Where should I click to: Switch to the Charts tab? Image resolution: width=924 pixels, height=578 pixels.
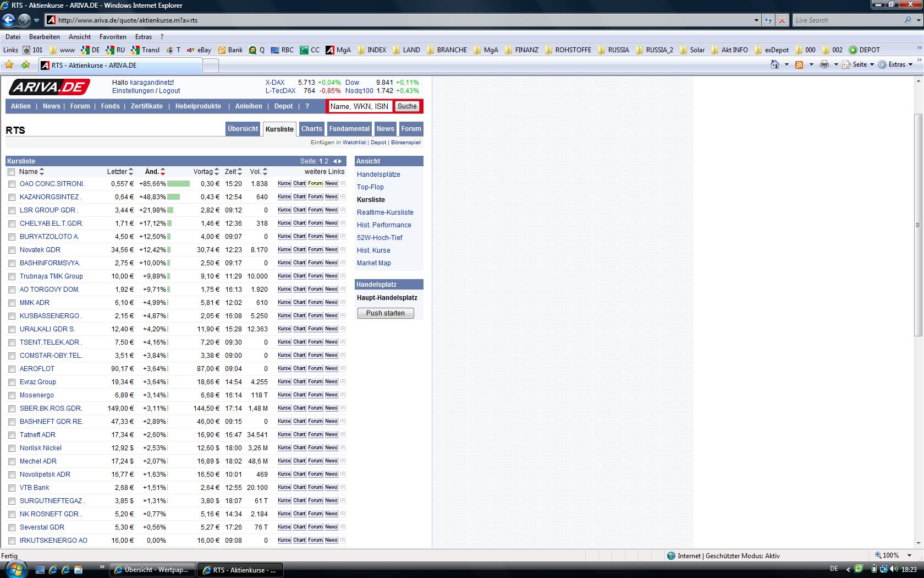pyautogui.click(x=311, y=129)
